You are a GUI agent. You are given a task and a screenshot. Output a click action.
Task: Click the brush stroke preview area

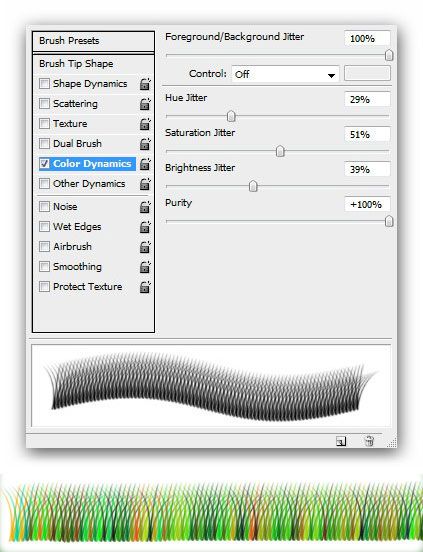coord(211,385)
